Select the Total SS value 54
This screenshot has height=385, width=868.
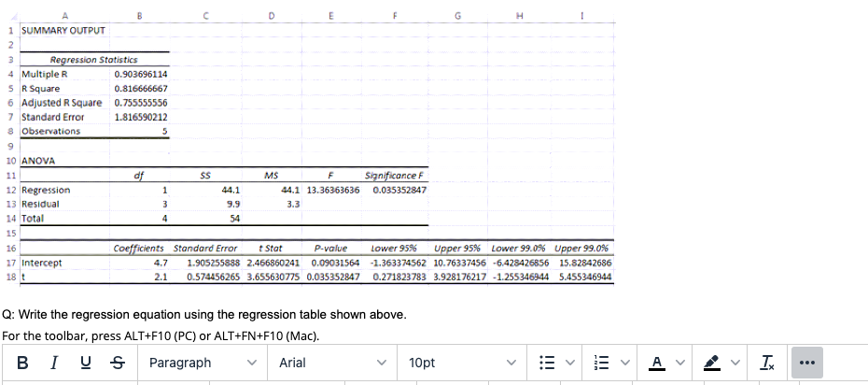tap(234, 219)
